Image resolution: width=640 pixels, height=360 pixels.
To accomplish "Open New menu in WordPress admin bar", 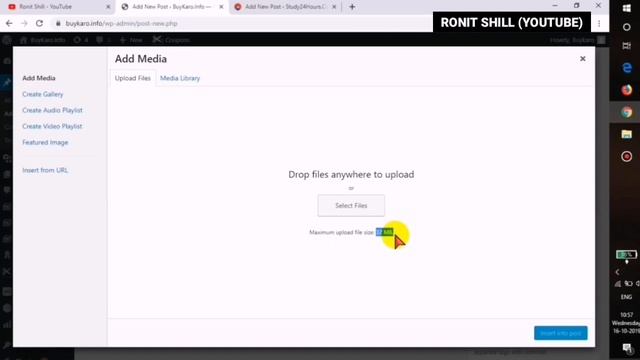I will coord(131,40).
